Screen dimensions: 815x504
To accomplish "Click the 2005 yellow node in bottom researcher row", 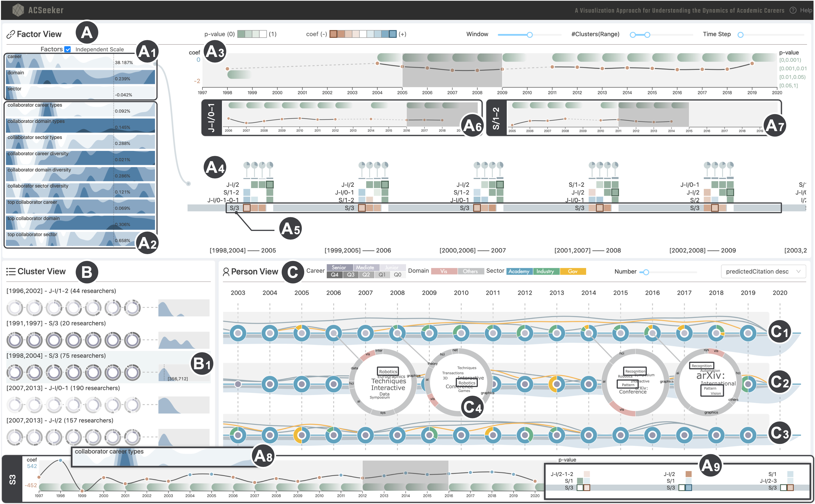I will pos(302,435).
